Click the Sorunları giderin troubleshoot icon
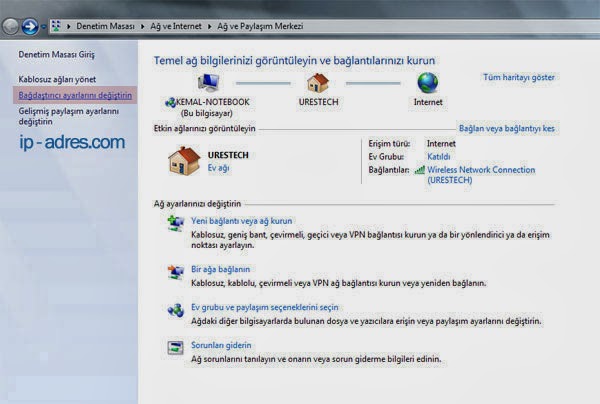The height and width of the screenshot is (404, 600). (176, 348)
